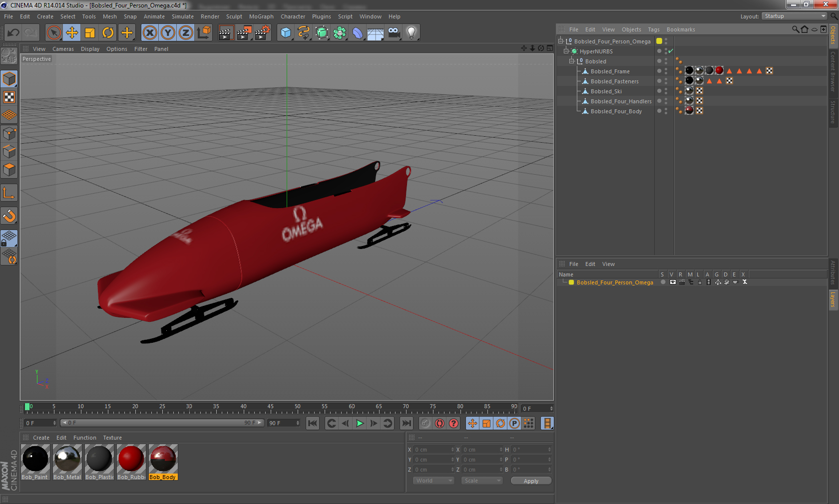The height and width of the screenshot is (504, 839).
Task: Open the deformer objects icon
Action: [358, 33]
